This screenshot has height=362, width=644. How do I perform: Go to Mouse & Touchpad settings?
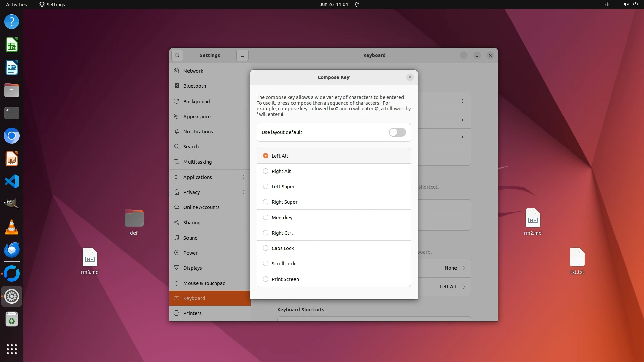[x=204, y=283]
